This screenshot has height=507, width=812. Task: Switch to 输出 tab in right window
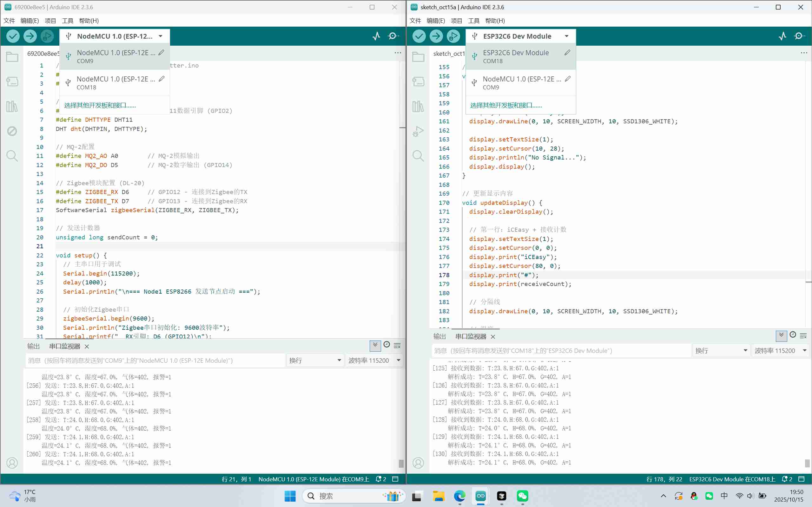pos(439,336)
